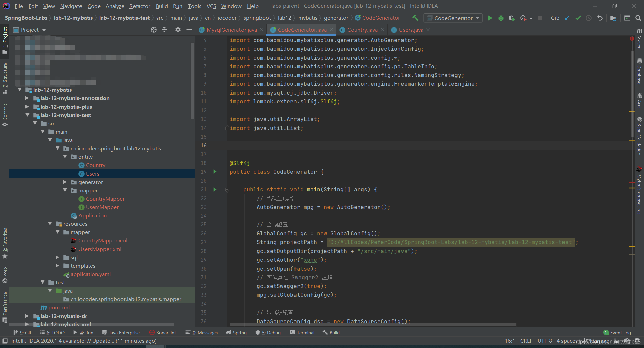
Task: Click the Git rollback arrow icon
Action: [x=600, y=18]
